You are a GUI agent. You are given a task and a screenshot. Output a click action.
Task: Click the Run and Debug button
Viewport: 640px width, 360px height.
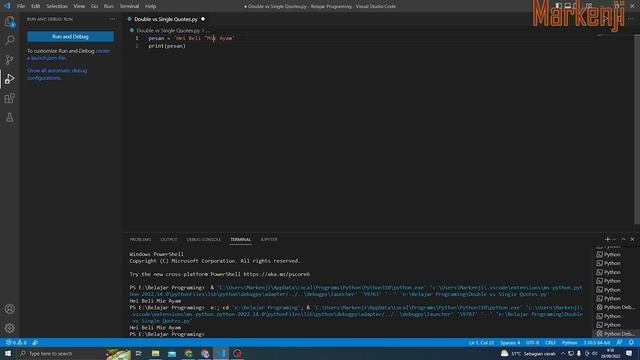point(70,36)
